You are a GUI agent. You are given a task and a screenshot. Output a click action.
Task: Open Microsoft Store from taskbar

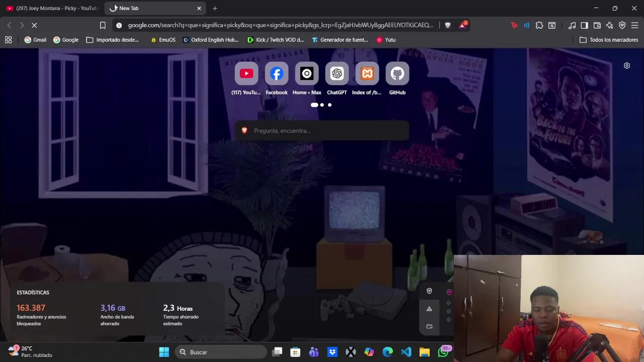(x=295, y=352)
